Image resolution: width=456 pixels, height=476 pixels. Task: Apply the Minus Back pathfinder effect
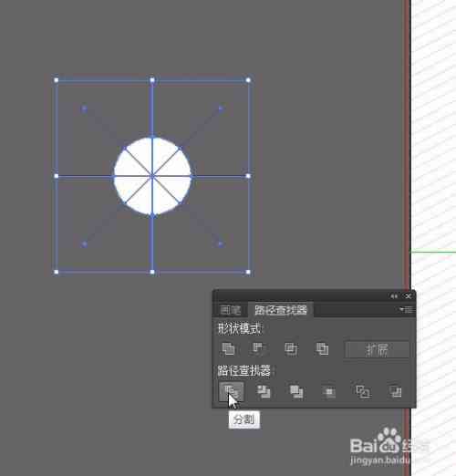pyautogui.click(x=396, y=392)
